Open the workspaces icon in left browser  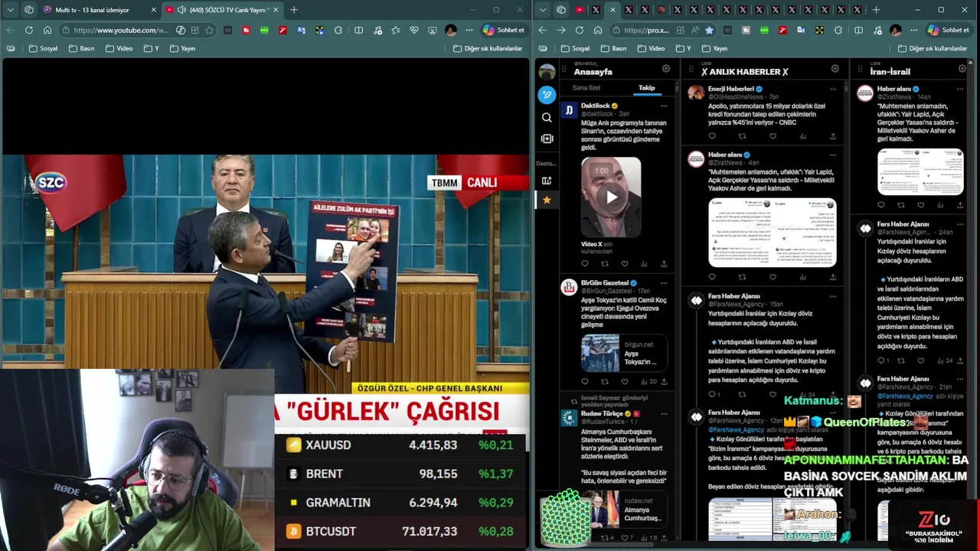[29, 10]
